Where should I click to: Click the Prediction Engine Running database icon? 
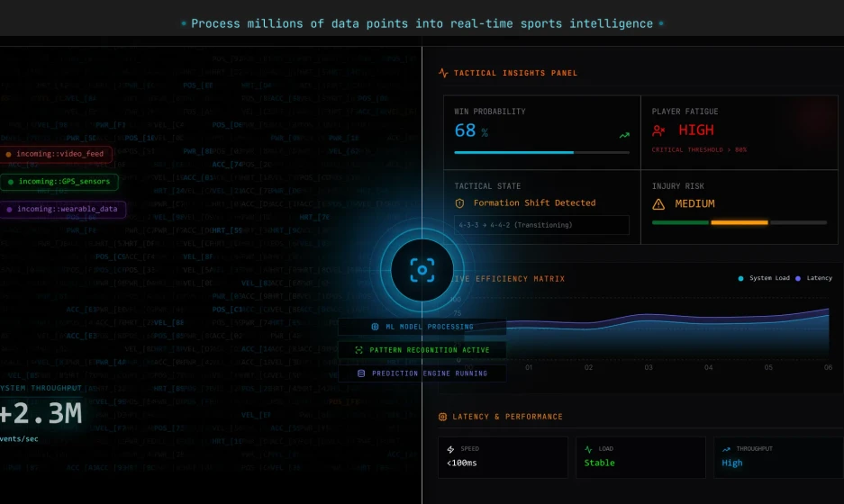(x=361, y=373)
